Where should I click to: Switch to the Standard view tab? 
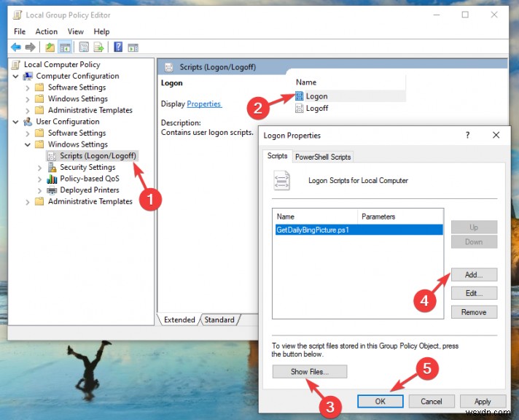coord(219,319)
